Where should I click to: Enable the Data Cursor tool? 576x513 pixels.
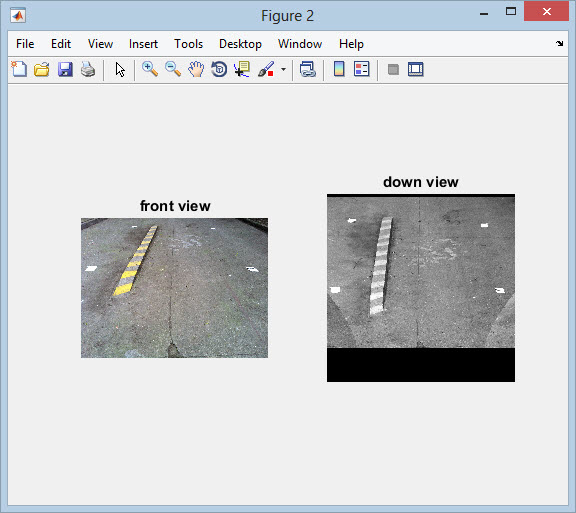[x=242, y=69]
